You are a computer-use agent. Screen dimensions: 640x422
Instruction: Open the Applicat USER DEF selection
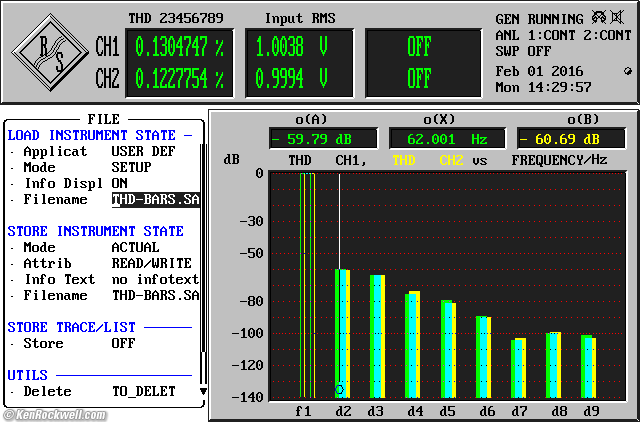coord(141,151)
